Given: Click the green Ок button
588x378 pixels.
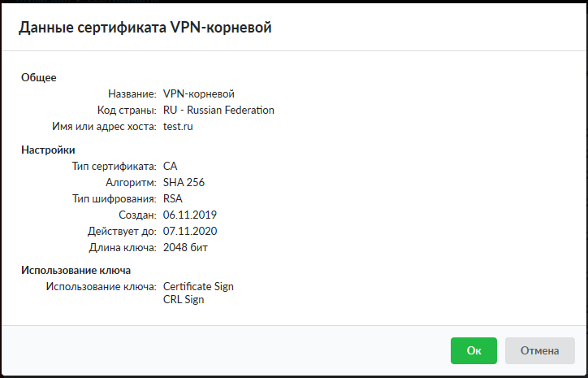Looking at the screenshot, I should (x=473, y=351).
